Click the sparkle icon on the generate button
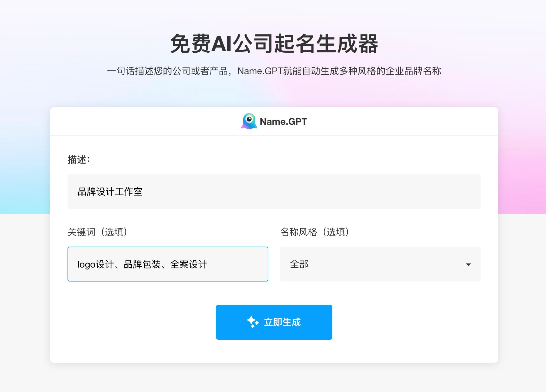The height and width of the screenshot is (392, 546). click(253, 322)
